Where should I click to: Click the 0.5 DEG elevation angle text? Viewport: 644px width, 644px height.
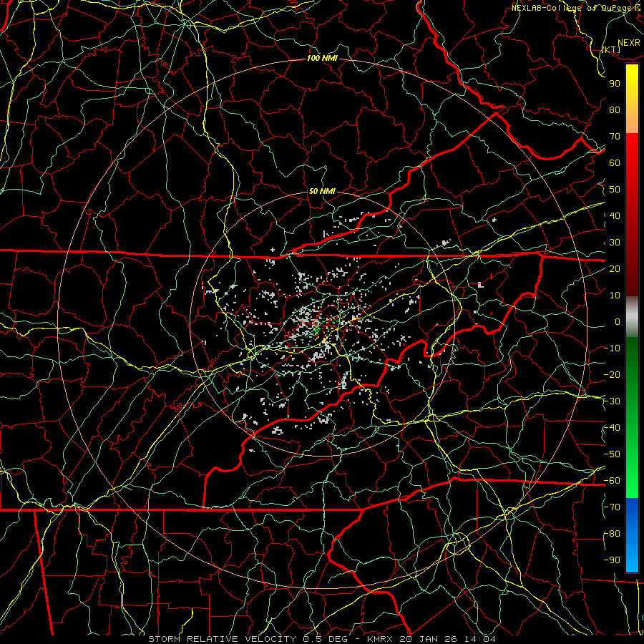[x=326, y=639]
